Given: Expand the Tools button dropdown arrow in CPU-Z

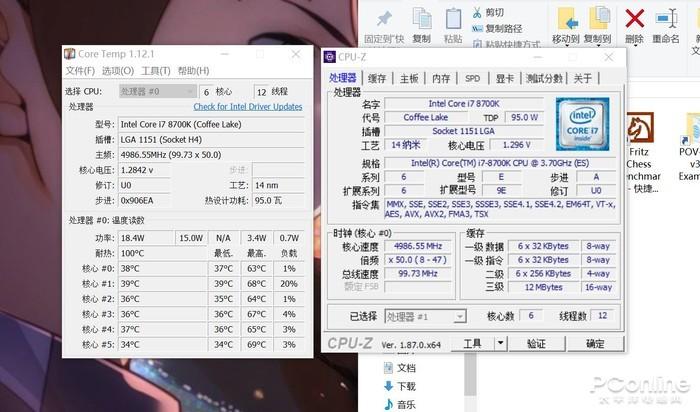Looking at the screenshot, I should coord(500,343).
